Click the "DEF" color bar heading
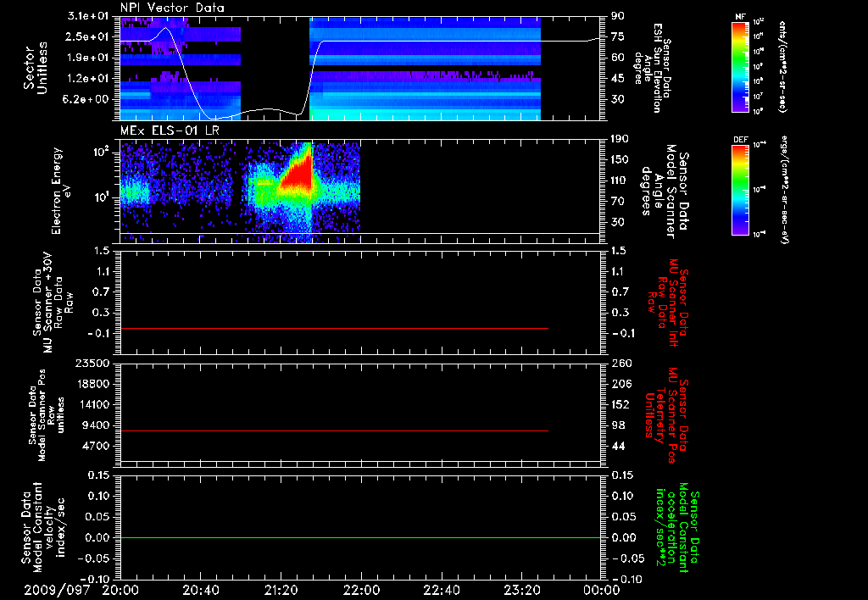The width and height of the screenshot is (868, 600). click(741, 140)
